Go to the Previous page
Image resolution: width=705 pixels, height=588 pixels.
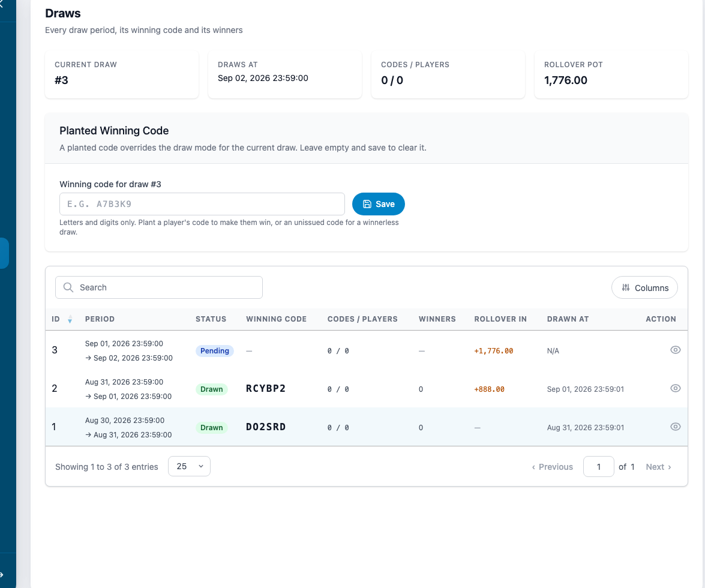click(552, 467)
